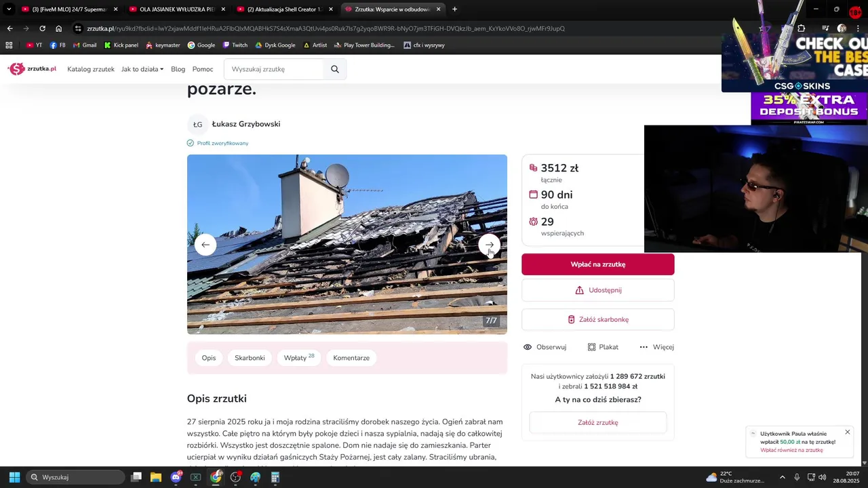This screenshot has width=868, height=488.
Task: Switch to the FiveM MLO 24/7 Supermarket tab
Action: tap(68, 9)
